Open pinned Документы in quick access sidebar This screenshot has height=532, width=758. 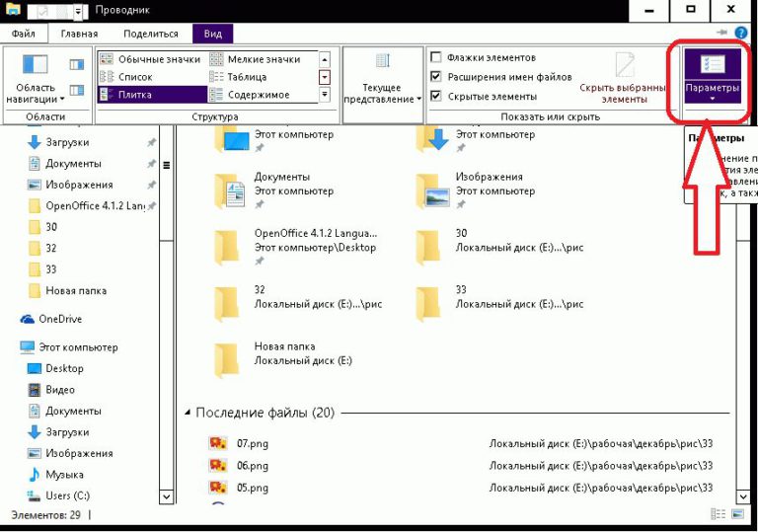[x=65, y=164]
